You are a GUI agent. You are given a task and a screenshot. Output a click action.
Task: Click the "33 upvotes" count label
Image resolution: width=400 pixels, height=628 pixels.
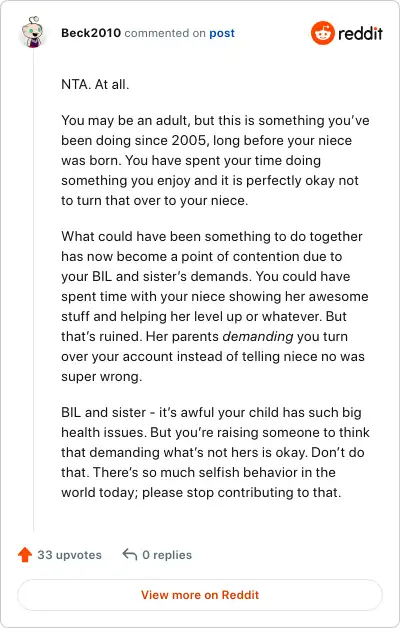tap(69, 555)
